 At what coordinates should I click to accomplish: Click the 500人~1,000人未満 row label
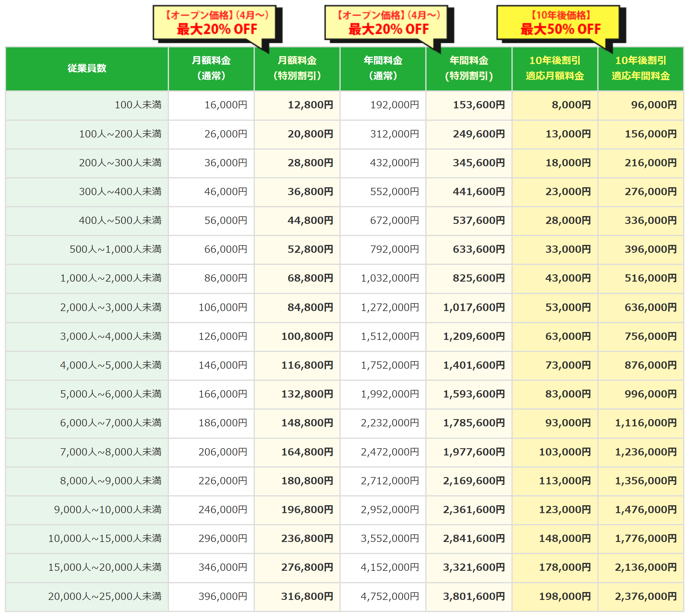point(115,249)
